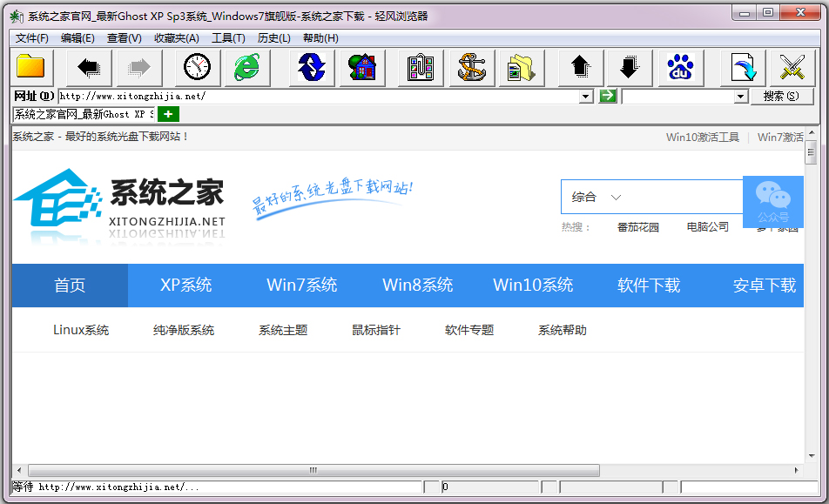
Task: Open the 历史(L) menu
Action: [x=273, y=38]
